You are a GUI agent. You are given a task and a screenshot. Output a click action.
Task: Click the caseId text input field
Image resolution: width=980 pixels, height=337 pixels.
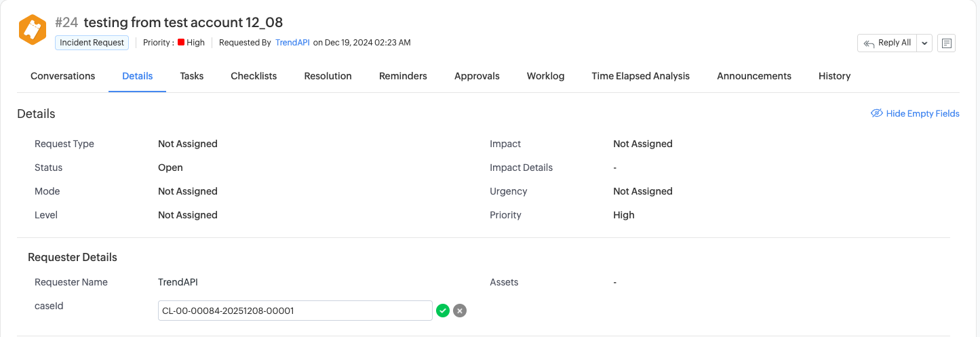295,311
